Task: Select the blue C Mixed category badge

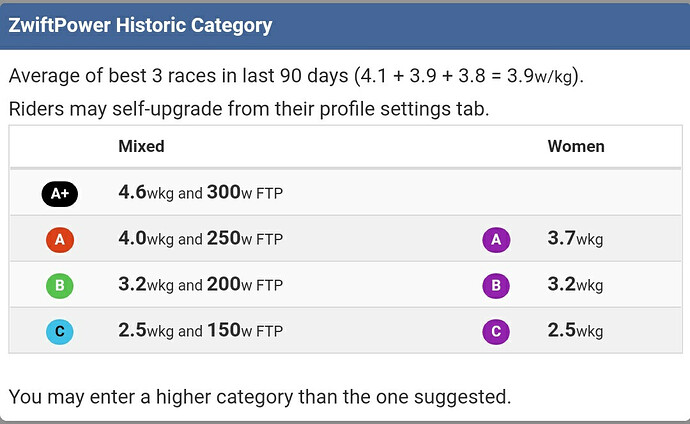Action: click(x=60, y=331)
